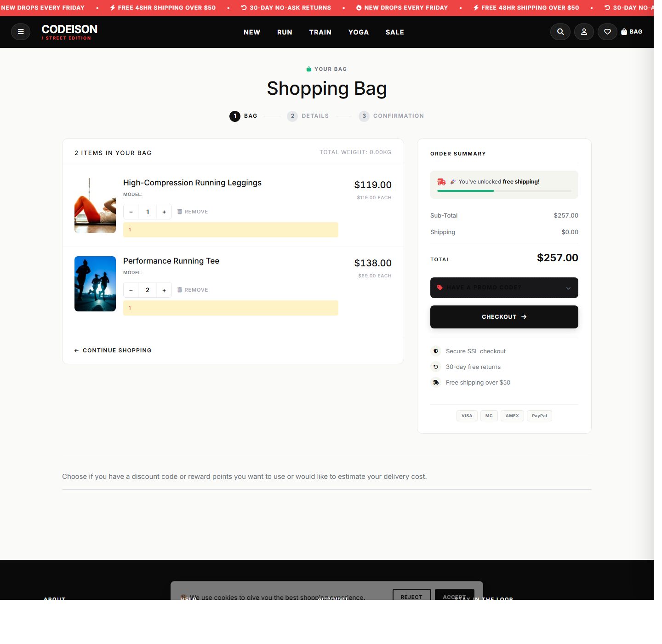The image size is (662, 644).
Task: Click the Shipping $0.00 value
Action: point(570,232)
